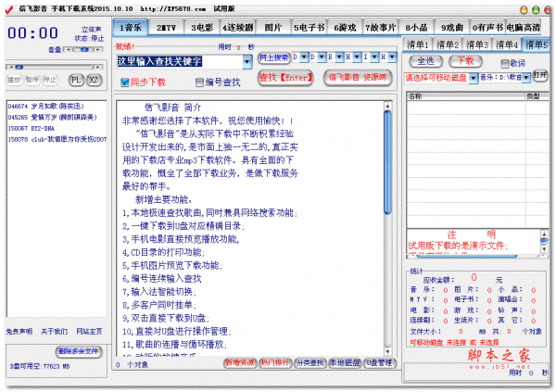The width and height of the screenshot is (556, 392).
Task: Click the playback progress right arrow
Action: pyautogui.click(x=97, y=67)
